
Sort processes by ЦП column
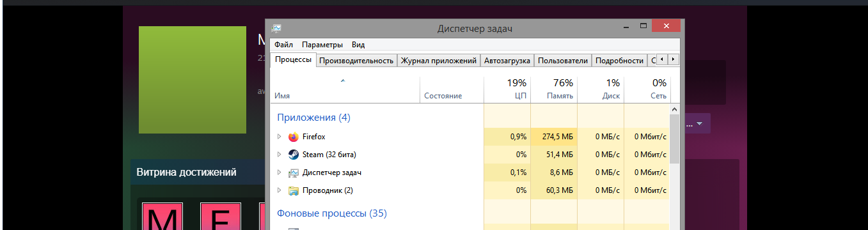click(507, 89)
